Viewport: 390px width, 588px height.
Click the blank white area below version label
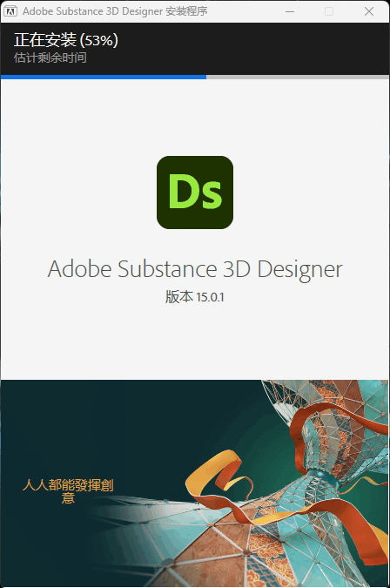pos(195,341)
